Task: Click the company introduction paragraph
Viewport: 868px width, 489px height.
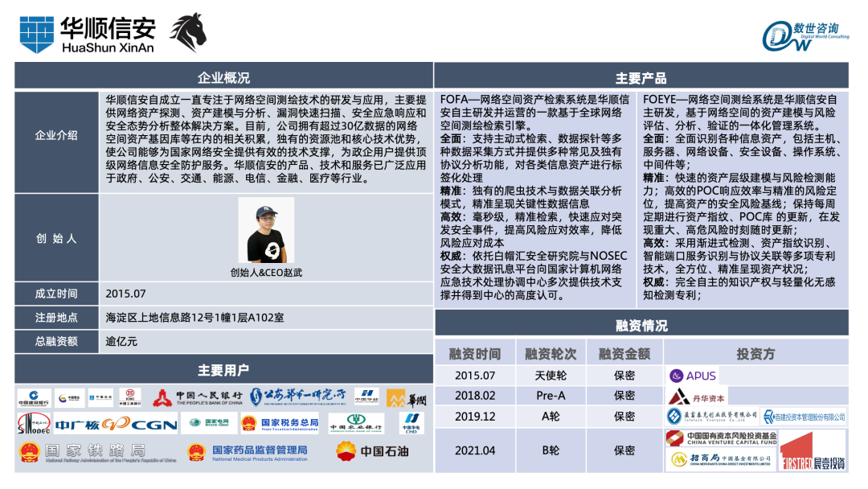Action: [266, 138]
